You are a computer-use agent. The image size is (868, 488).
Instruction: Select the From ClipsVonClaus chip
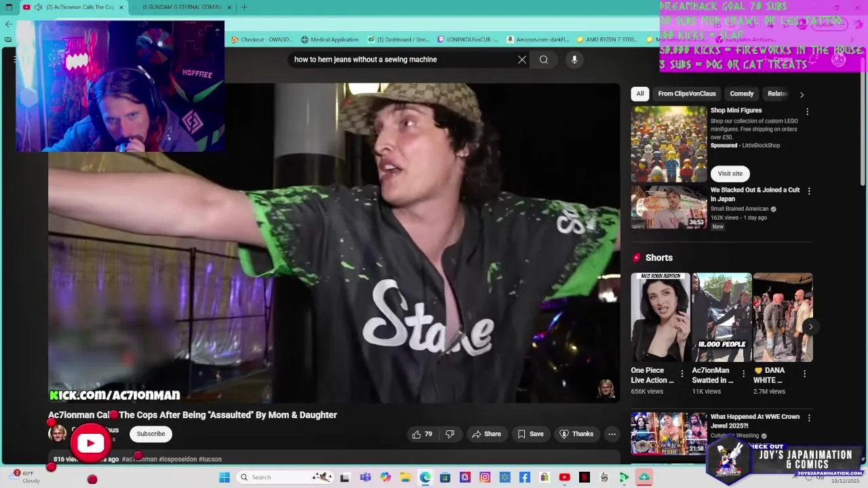tap(687, 94)
